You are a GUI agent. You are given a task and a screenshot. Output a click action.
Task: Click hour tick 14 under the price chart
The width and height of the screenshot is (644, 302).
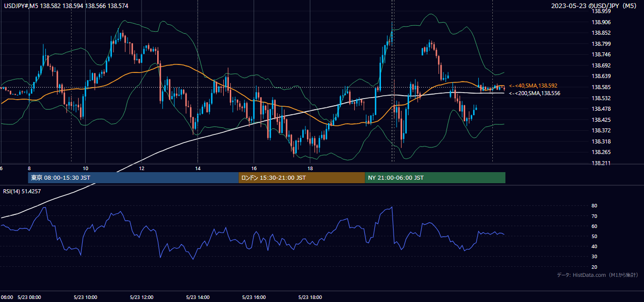[x=198, y=168]
